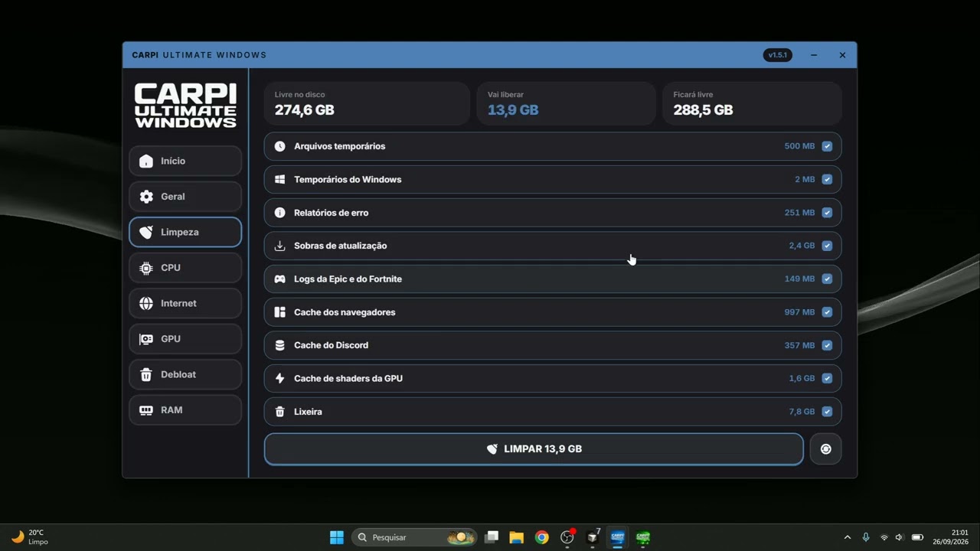980x551 pixels.
Task: Select the Limpeza sidebar item
Action: tap(185, 232)
